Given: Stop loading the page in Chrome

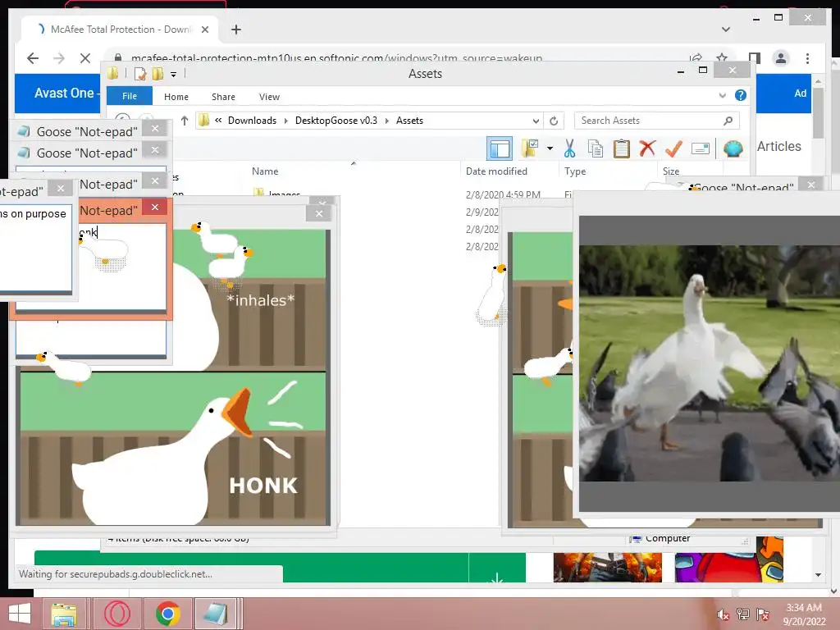Looking at the screenshot, I should [x=85, y=58].
